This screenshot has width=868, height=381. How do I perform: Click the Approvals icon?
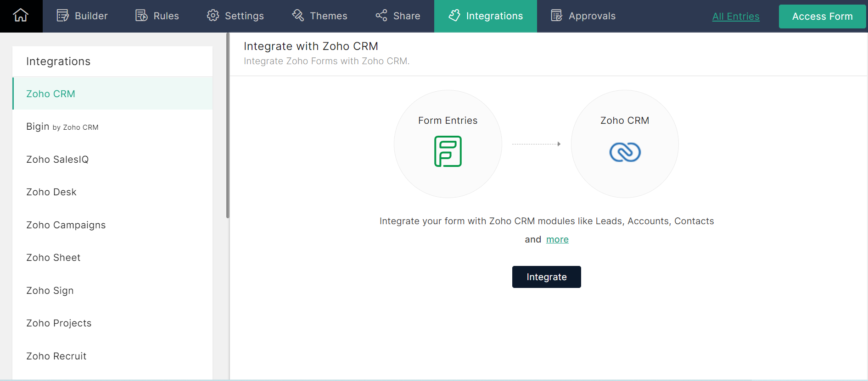point(557,16)
